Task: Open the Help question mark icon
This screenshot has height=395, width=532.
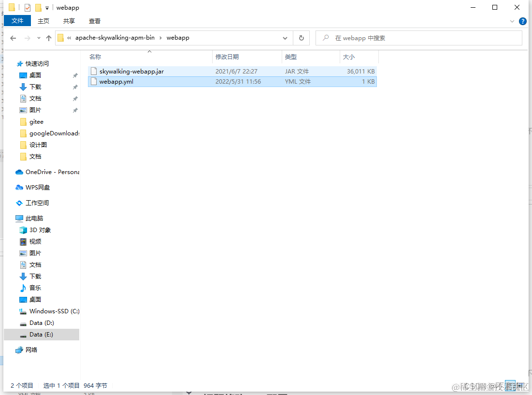Action: pos(522,21)
